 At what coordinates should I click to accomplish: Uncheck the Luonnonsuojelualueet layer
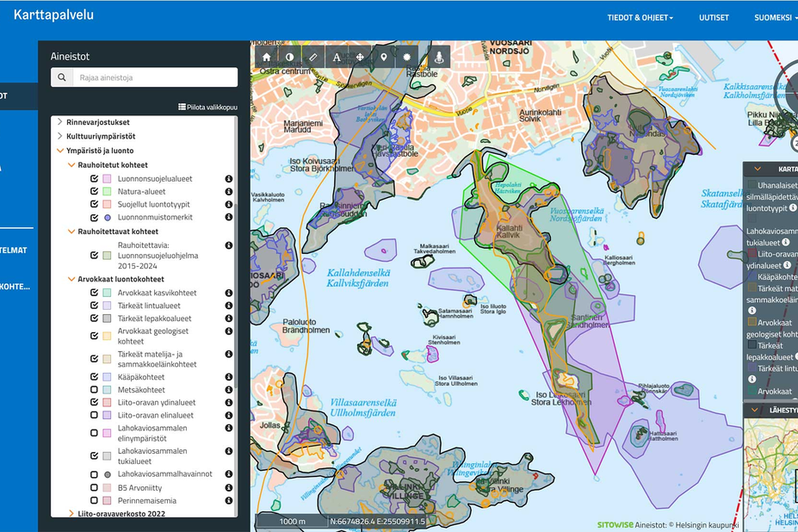(x=95, y=179)
